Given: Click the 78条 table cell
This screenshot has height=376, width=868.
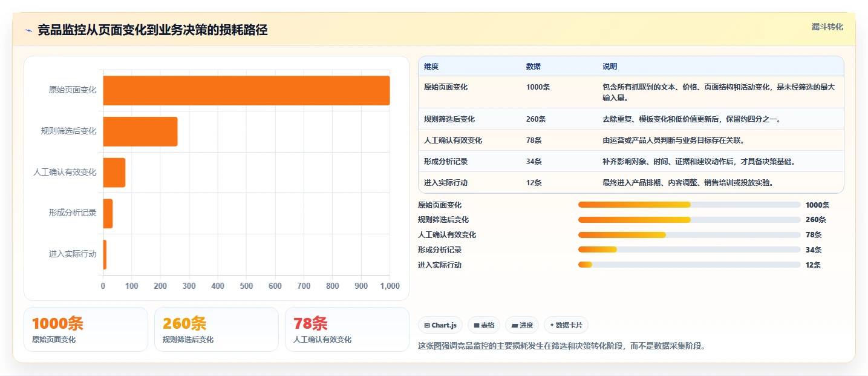Looking at the screenshot, I should click(534, 140).
